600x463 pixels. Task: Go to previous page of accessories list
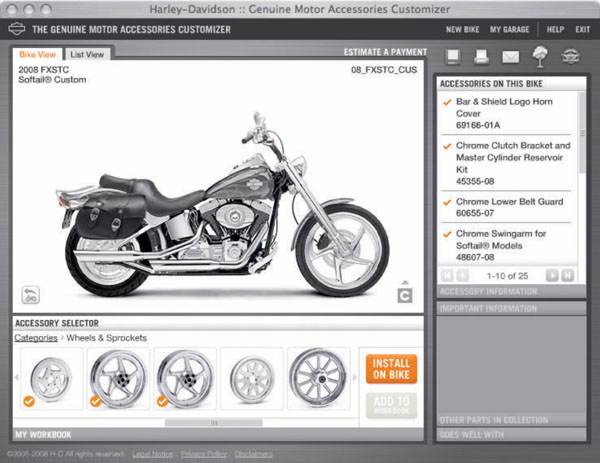[462, 276]
